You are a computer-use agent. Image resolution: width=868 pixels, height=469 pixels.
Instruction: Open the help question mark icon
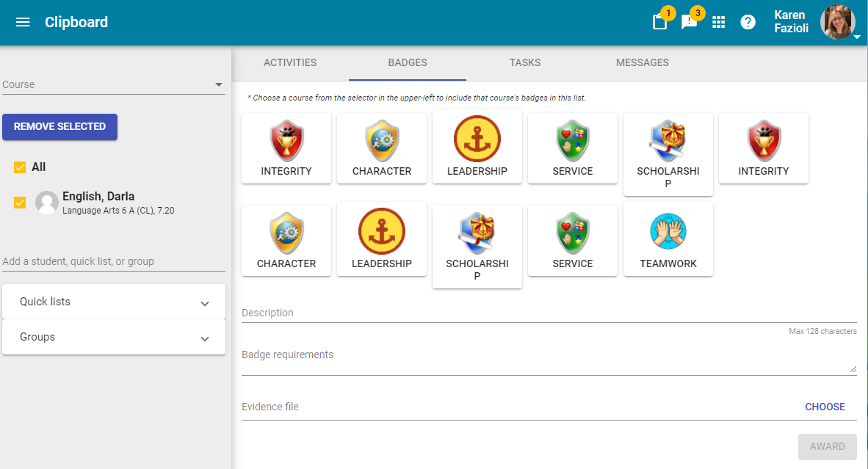(x=748, y=22)
